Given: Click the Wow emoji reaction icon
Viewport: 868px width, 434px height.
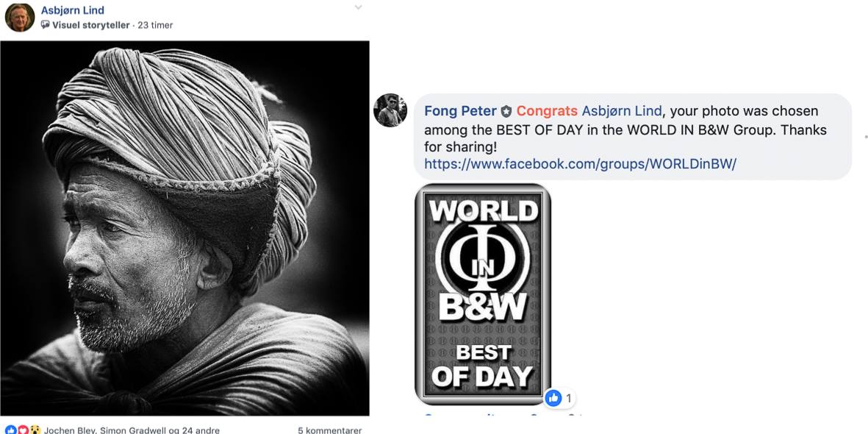Looking at the screenshot, I should tap(35, 430).
